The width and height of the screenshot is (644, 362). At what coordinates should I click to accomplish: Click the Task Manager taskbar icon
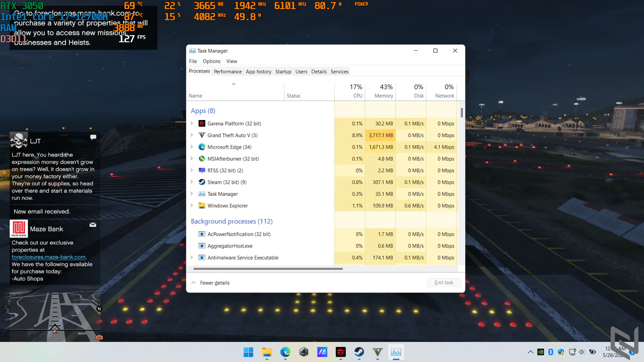click(x=396, y=352)
